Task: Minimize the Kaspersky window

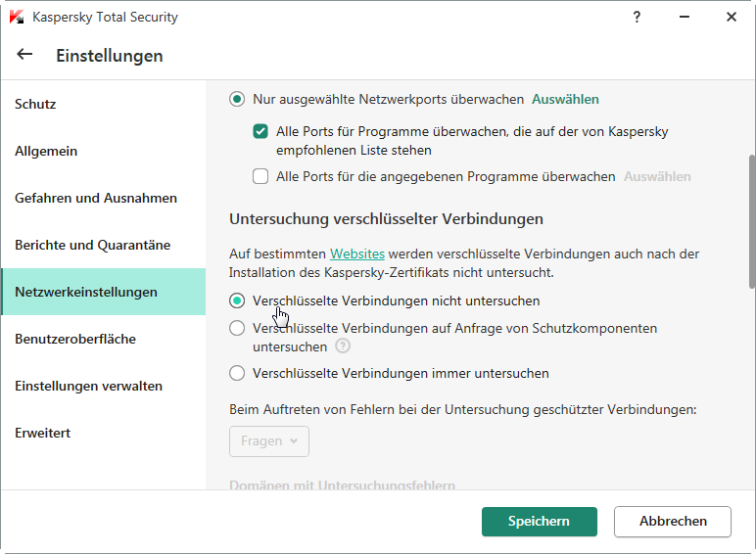Action: pos(684,17)
